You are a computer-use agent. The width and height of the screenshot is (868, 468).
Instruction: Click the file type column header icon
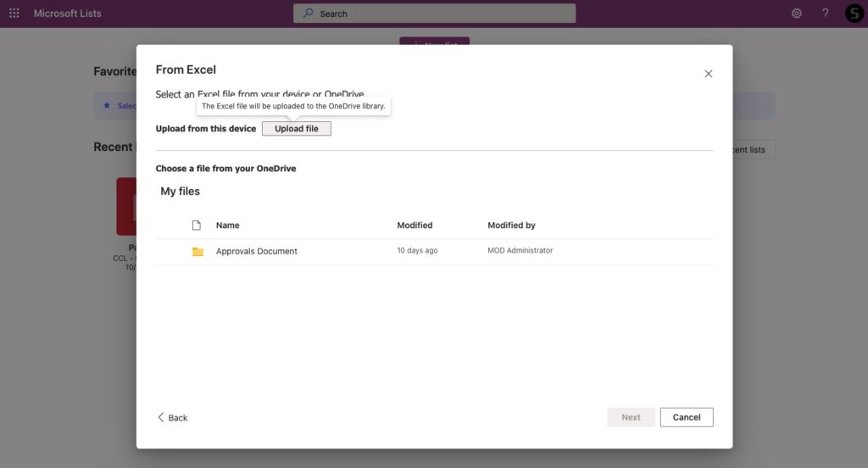197,226
